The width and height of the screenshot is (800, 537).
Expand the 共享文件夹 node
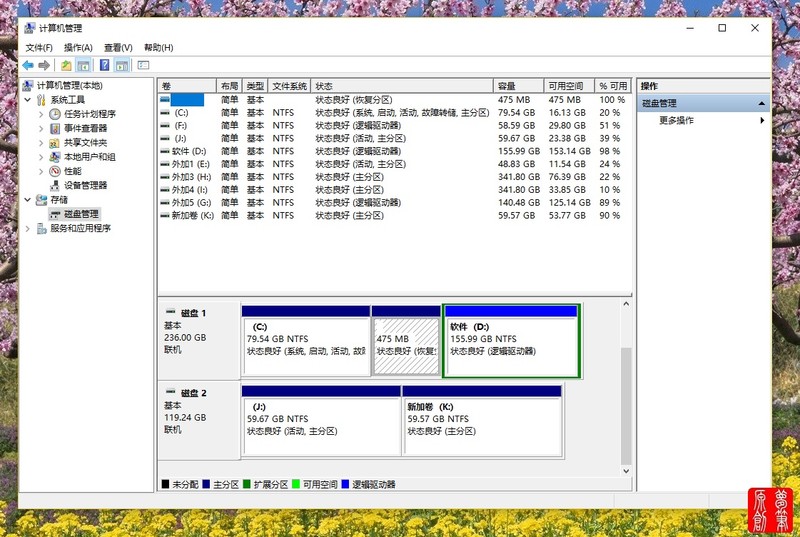[41, 143]
